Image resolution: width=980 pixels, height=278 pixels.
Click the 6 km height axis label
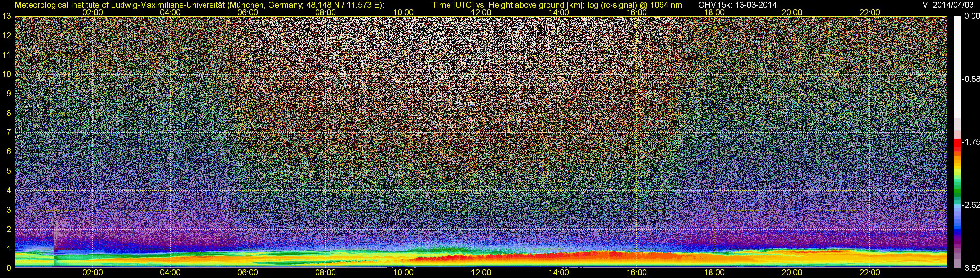9,152
